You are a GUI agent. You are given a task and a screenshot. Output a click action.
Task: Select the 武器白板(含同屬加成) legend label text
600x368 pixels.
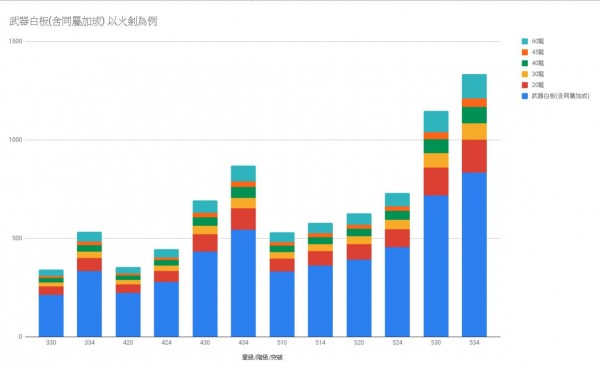tap(561, 96)
